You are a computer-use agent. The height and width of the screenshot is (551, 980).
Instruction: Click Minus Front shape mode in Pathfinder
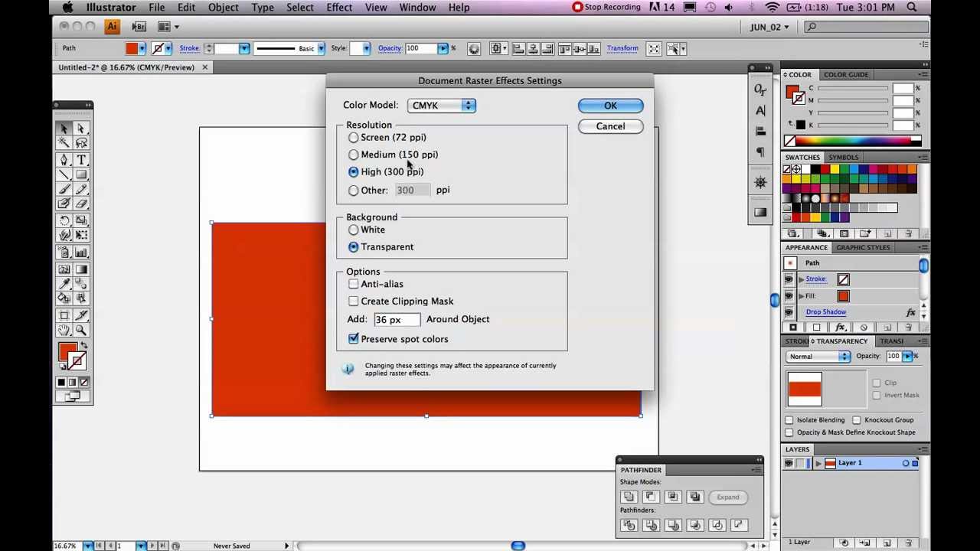[x=651, y=497]
